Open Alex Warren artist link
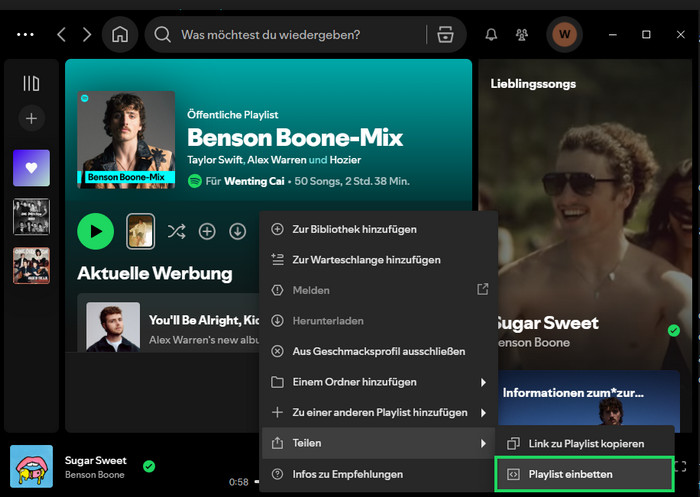Screen dimensions: 700x497 [x=277, y=160]
